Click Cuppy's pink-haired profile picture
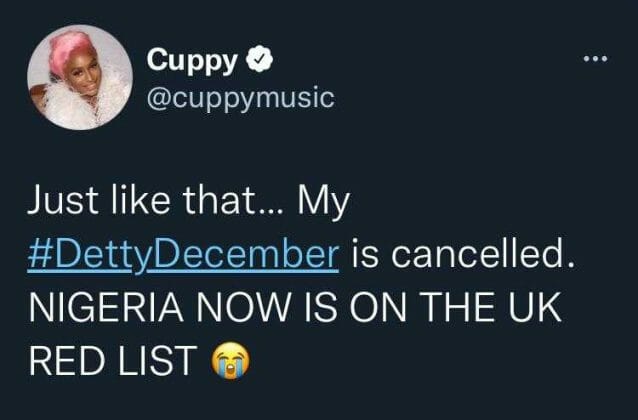Viewport: 638px width, 420px height. (x=80, y=76)
